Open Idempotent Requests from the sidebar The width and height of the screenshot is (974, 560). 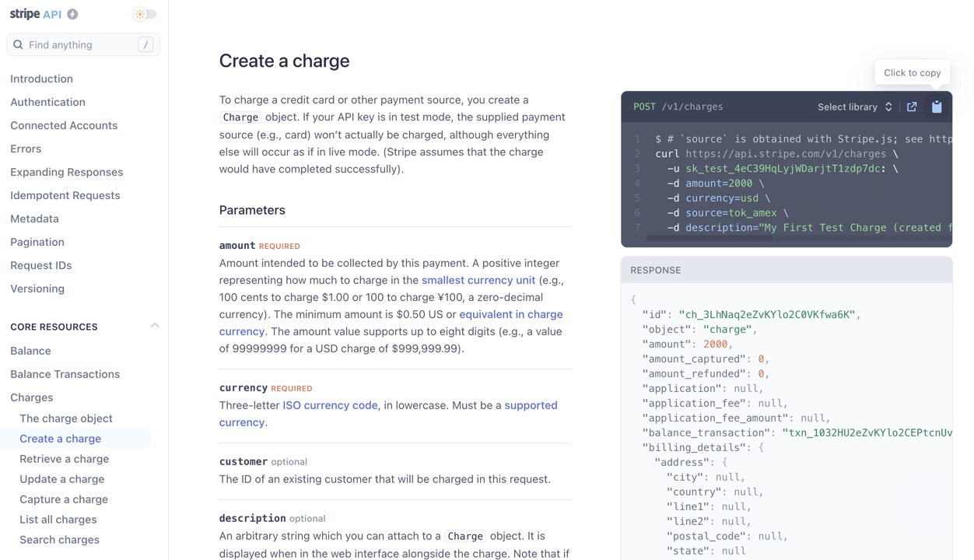tap(66, 195)
